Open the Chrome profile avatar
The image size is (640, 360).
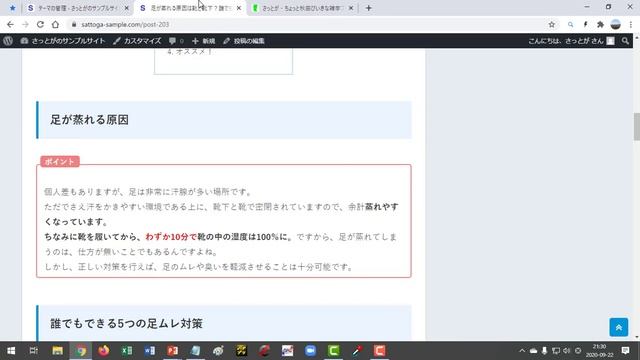616,24
